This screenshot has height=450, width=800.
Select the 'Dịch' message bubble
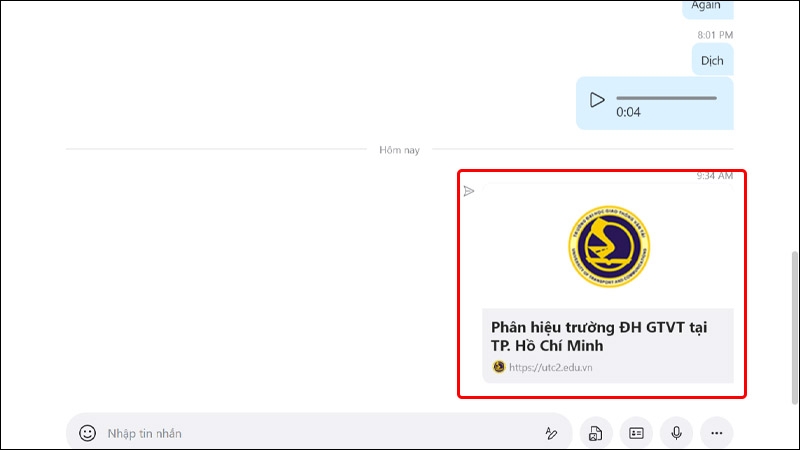[x=712, y=60]
